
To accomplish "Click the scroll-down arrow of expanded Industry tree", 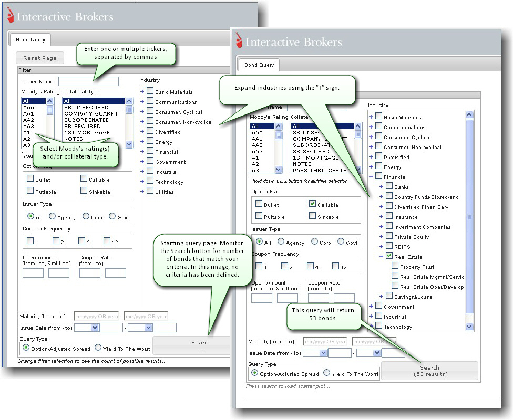I will (x=469, y=327).
